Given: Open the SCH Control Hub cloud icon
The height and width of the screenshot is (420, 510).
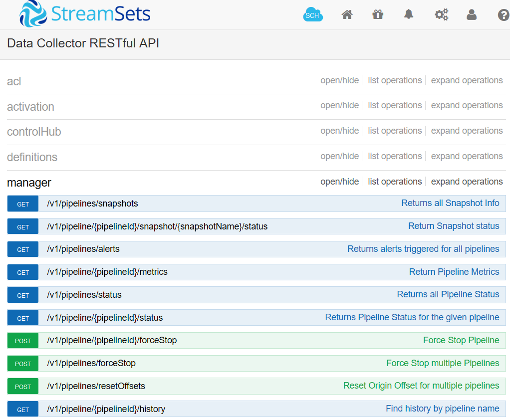Looking at the screenshot, I should click(x=313, y=14).
